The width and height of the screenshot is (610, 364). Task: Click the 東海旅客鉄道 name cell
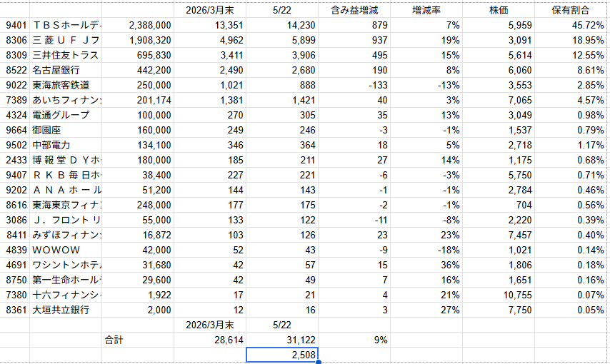click(66, 85)
